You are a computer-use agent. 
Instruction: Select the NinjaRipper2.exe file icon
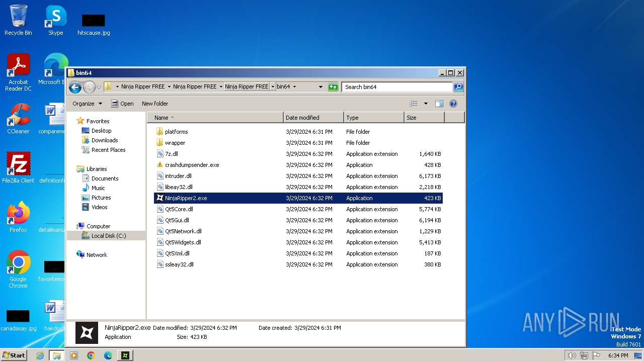click(159, 198)
